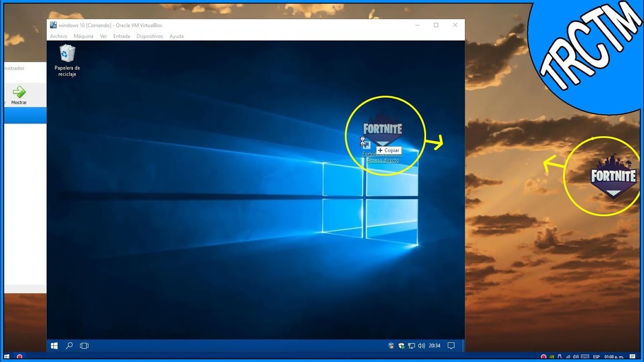Select the Papelera de reciclaje desktop icon
The image size is (644, 362).
67,60
